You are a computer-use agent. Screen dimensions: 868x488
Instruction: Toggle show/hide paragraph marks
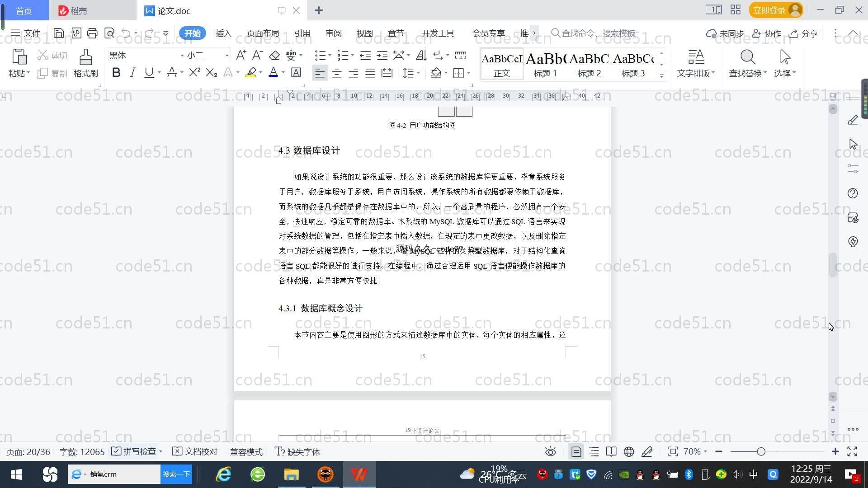pos(438,55)
